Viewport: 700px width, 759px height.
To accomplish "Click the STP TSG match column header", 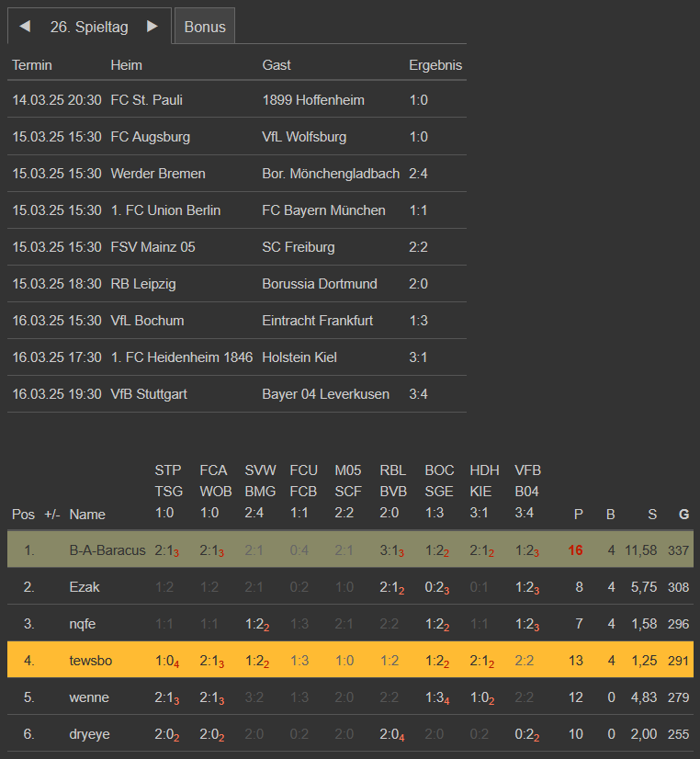I will (x=168, y=492).
